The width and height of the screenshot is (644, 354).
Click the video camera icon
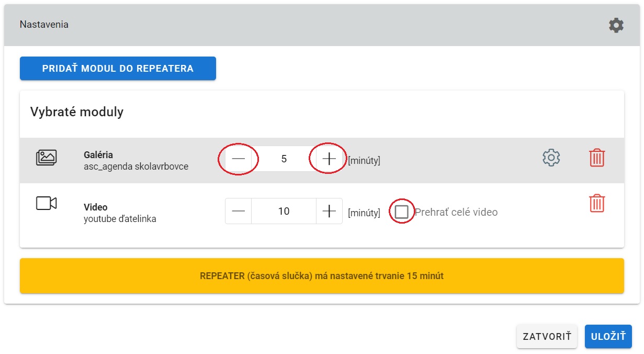[x=46, y=203]
